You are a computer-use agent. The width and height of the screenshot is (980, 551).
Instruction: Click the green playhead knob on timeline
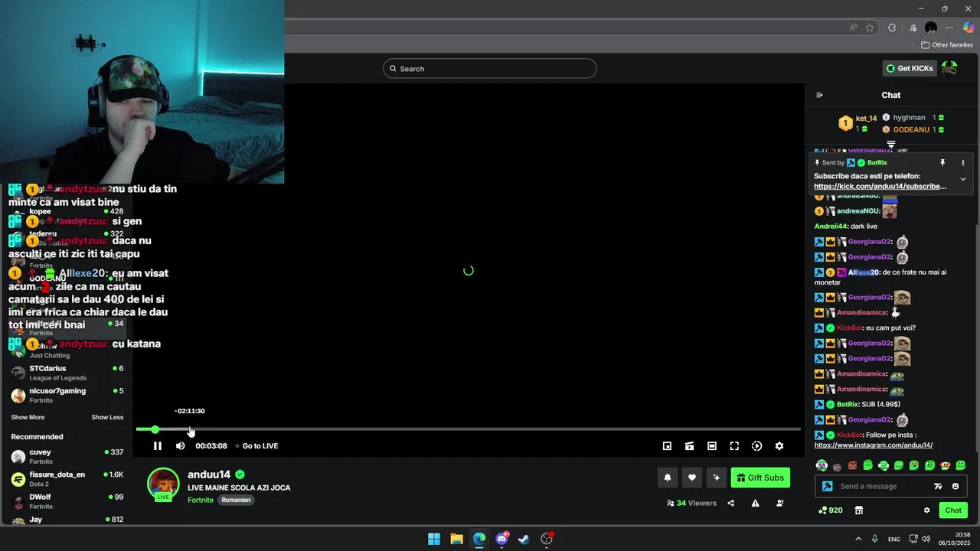[155, 429]
